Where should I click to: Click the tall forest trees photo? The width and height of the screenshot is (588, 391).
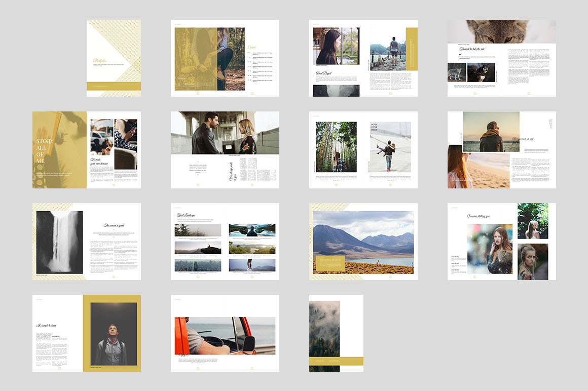coord(336,147)
